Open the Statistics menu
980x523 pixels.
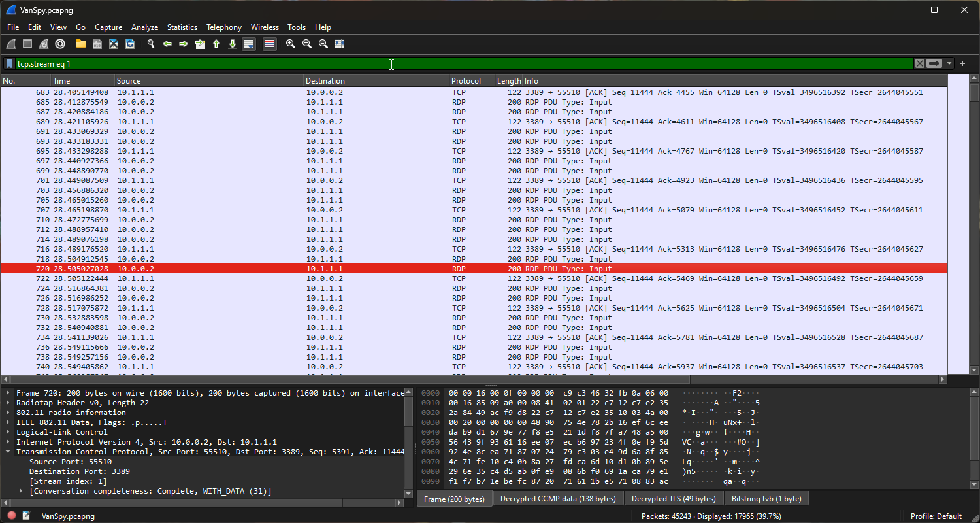[x=182, y=27]
